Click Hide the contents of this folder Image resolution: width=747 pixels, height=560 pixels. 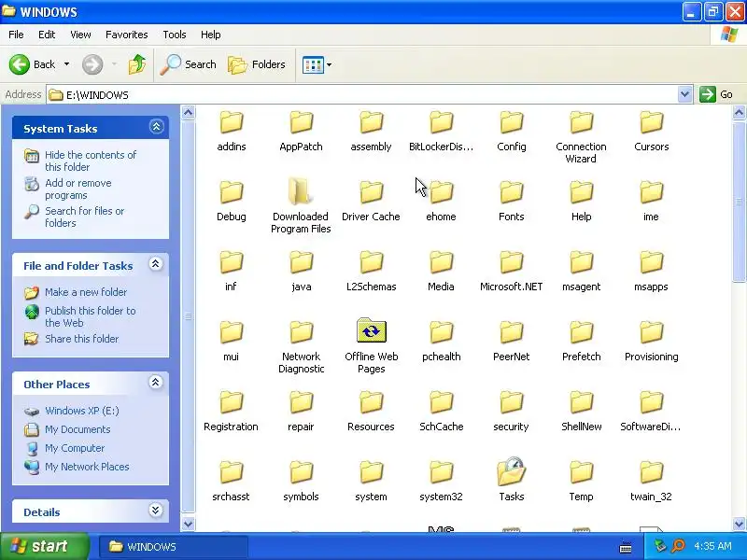91,161
